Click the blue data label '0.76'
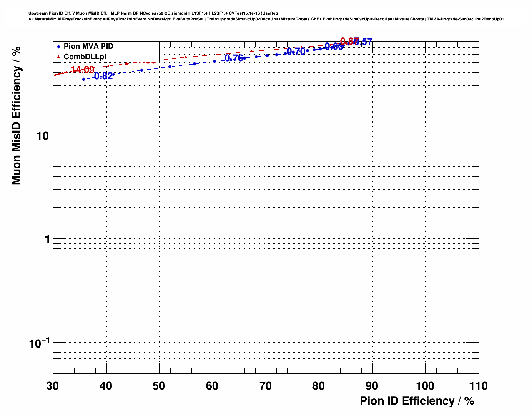 pyautogui.click(x=234, y=58)
